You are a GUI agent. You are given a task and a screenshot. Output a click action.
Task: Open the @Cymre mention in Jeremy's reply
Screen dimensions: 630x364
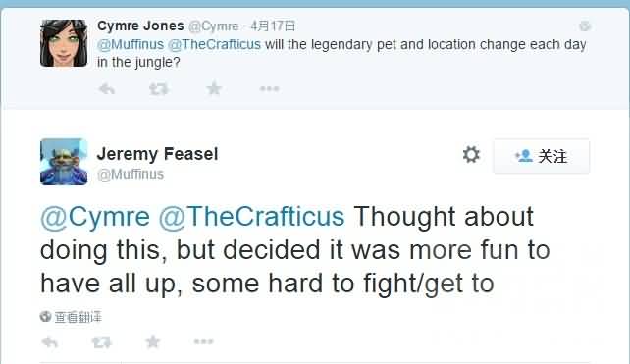[95, 217]
